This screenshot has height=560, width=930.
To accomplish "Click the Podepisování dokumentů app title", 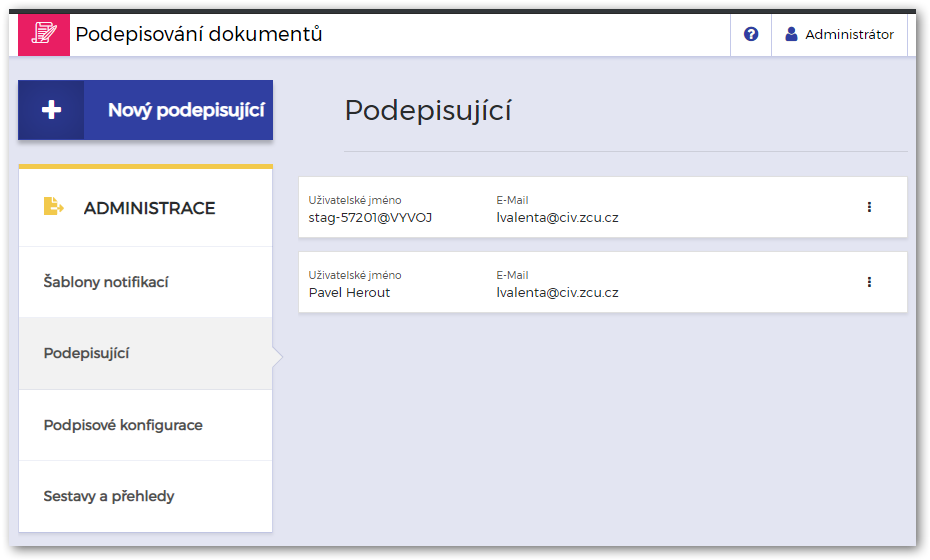I will tap(199, 34).
